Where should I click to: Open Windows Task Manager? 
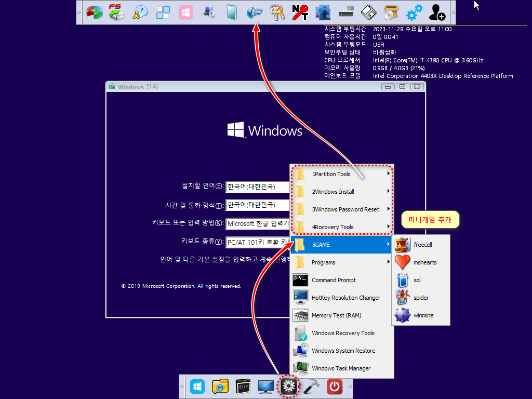pyautogui.click(x=342, y=368)
